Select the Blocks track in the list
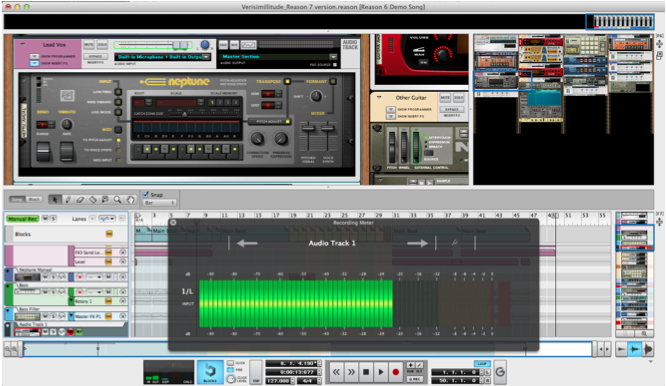The image size is (666, 386). click(66, 234)
